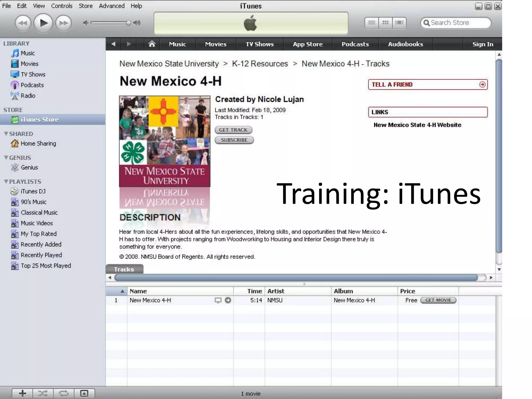The height and width of the screenshot is (399, 532).
Task: Collapse the GENIUS sidebar section
Action: [x=6, y=158]
